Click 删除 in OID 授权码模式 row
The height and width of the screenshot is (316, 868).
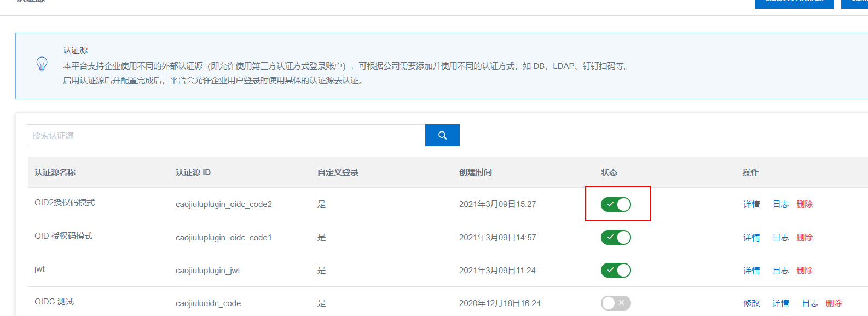(805, 238)
